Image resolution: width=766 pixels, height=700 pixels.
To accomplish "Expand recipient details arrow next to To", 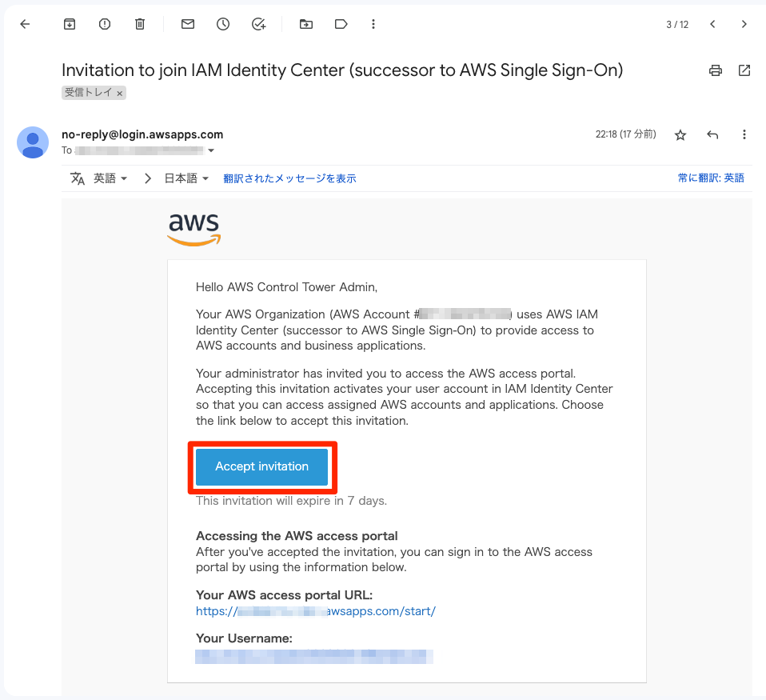I will [211, 150].
